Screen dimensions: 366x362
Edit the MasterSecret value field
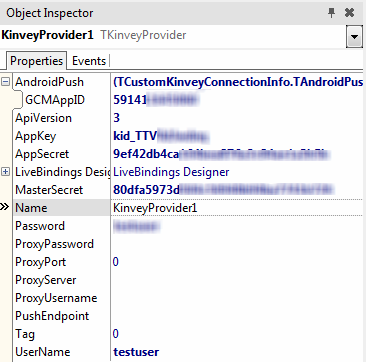237,190
